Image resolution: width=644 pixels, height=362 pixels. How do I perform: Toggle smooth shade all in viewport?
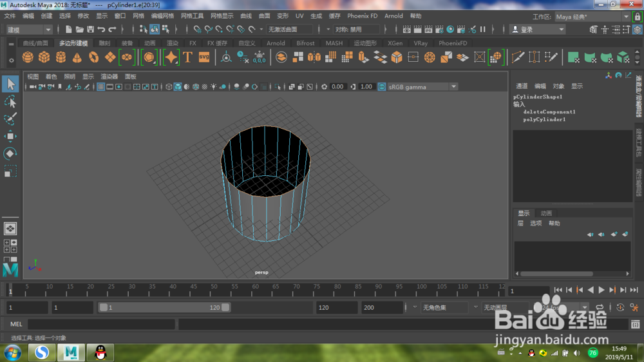tap(178, 87)
